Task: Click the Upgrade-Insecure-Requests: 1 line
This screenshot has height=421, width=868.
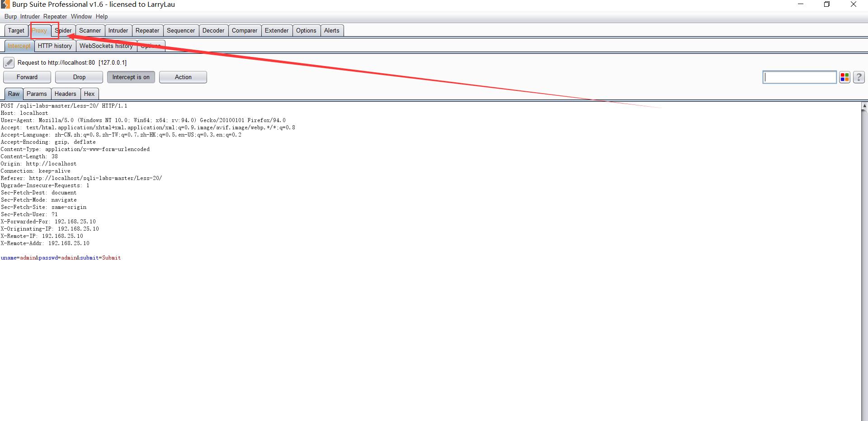Action: pyautogui.click(x=45, y=185)
